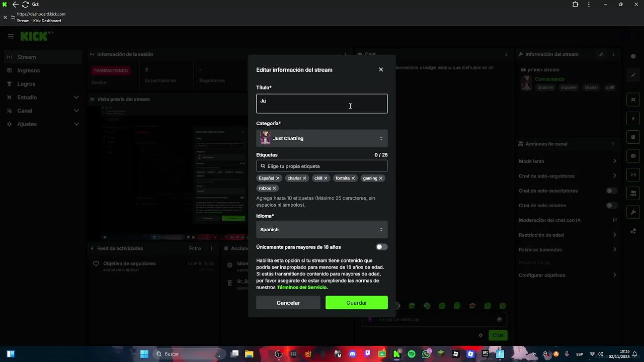
Task: Open the Chat panel three-dot menu
Action: [506, 54]
